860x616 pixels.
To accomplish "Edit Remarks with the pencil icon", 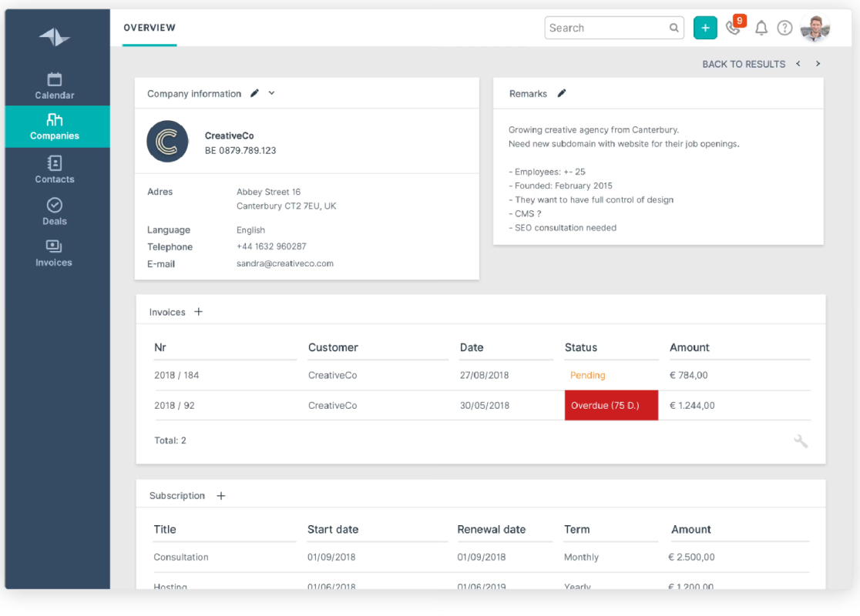I will tap(562, 93).
